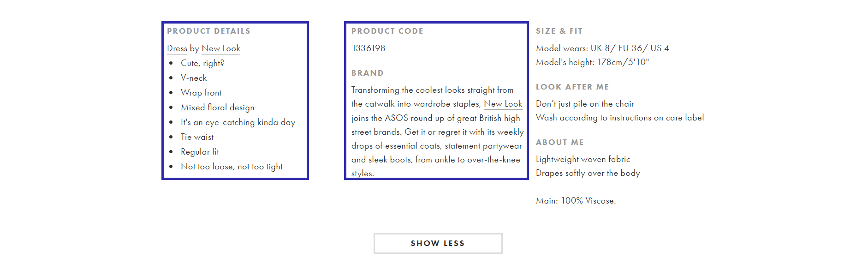Select the product code number 1336198
The image size is (868, 276).
point(369,48)
